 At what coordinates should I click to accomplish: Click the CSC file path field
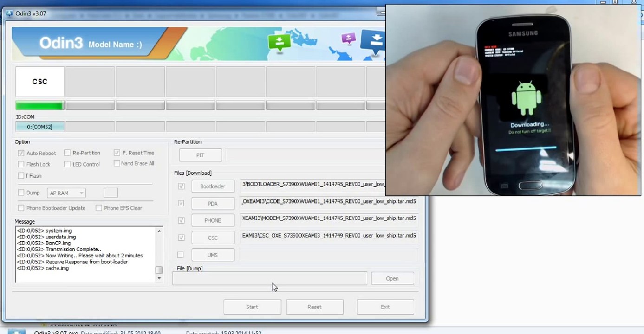coord(329,238)
